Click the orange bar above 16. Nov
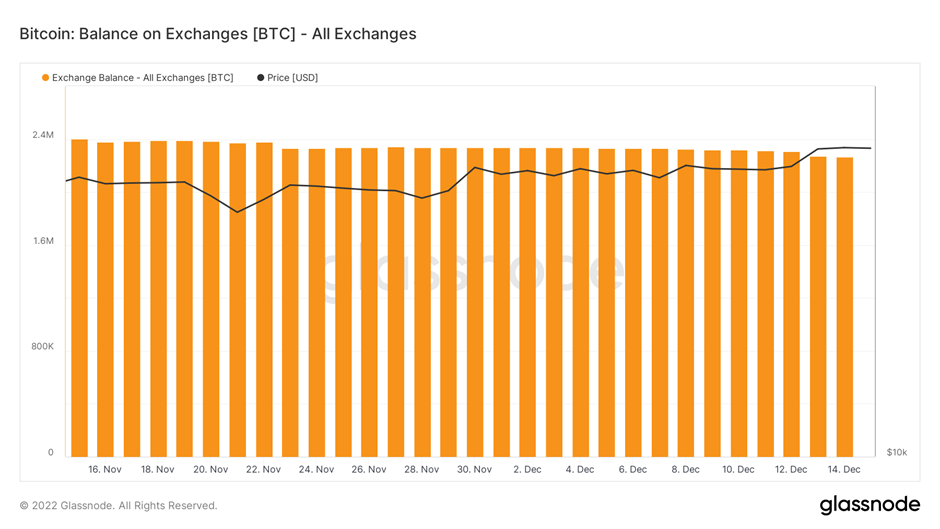The width and height of the screenshot is (940, 529). [x=105, y=300]
